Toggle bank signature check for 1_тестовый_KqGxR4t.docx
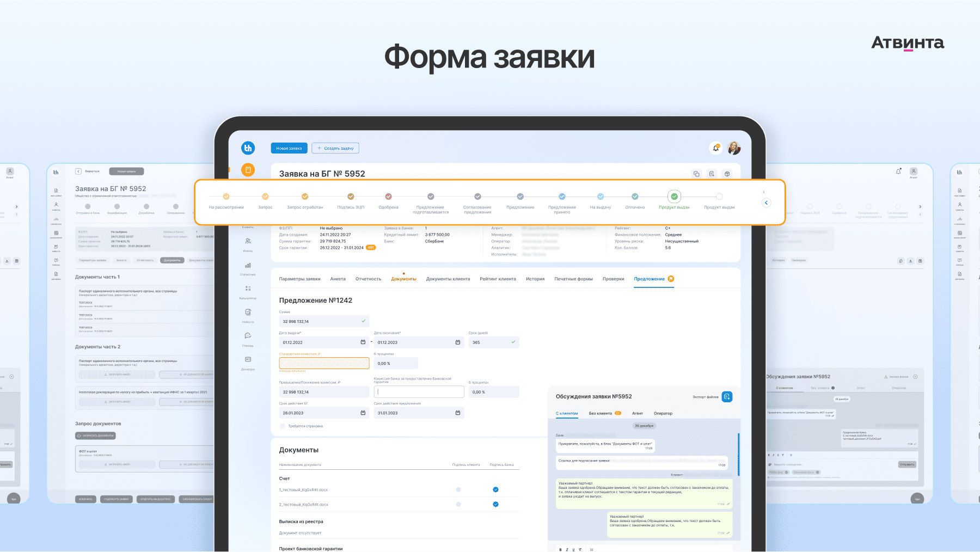The image size is (980, 552). pyautogui.click(x=495, y=489)
